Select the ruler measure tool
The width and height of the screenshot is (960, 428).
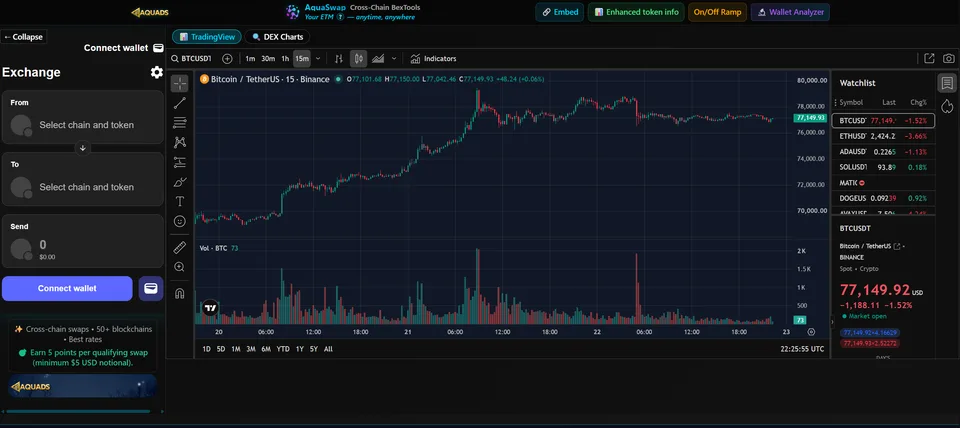tap(179, 247)
